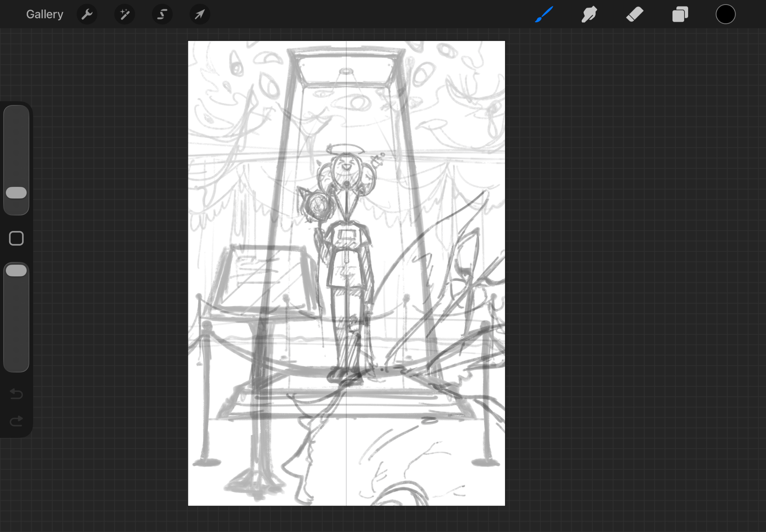Tap the redo arrow in sidebar
Screen dimensions: 766x532
(16, 421)
